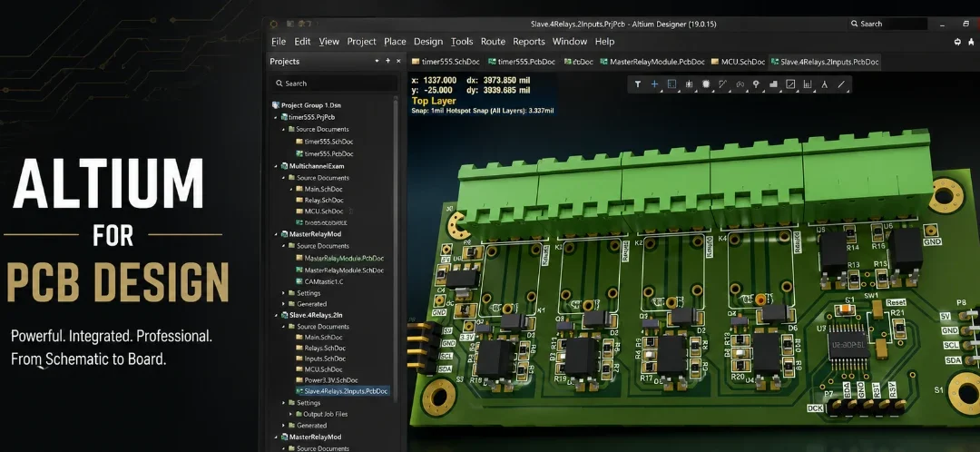Switch to the MCU.SchDoc tab
The image size is (980, 452).
tap(738, 62)
